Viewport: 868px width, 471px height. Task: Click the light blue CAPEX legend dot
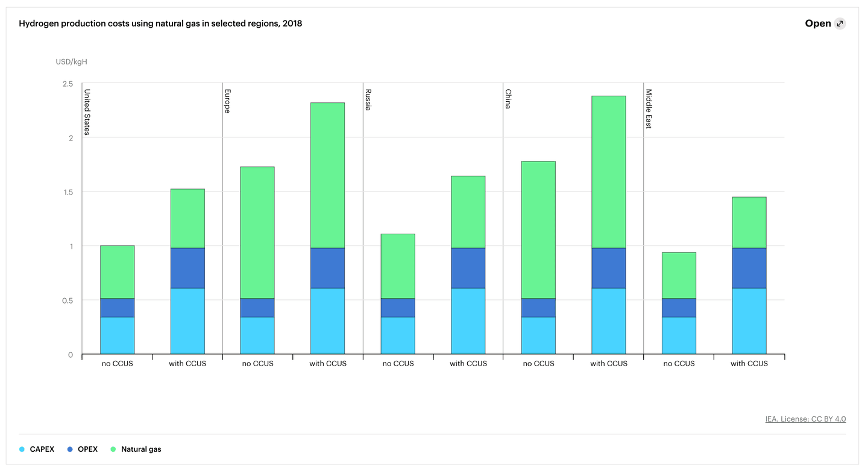pos(22,449)
